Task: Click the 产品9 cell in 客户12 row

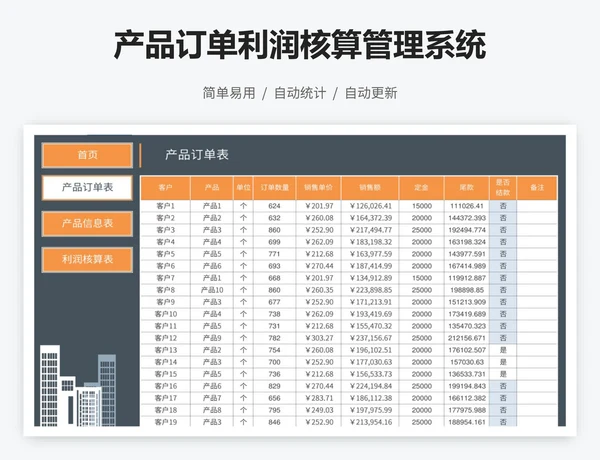Action: click(212, 338)
